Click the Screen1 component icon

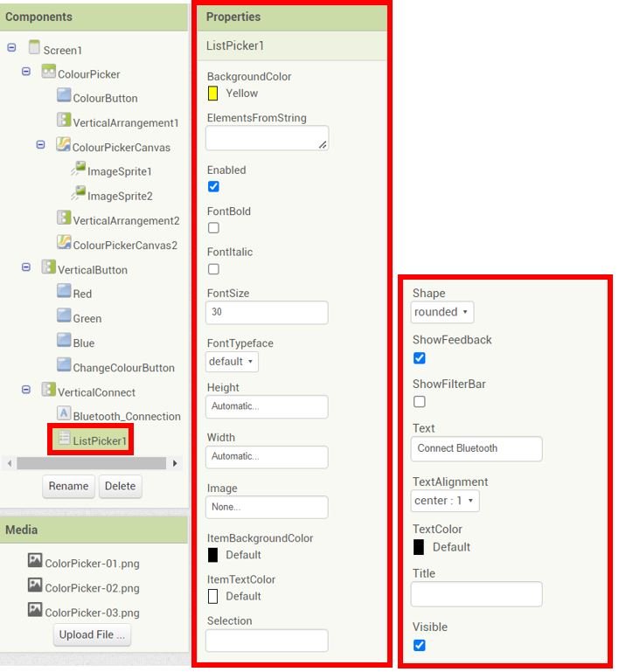click(x=34, y=47)
